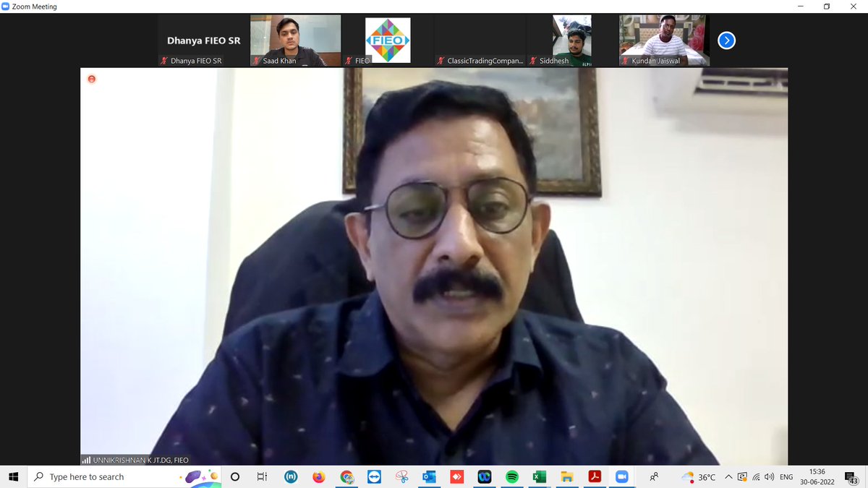Image resolution: width=868 pixels, height=488 pixels.
Task: Switch to Zoom app in the taskbar
Action: [621, 477]
